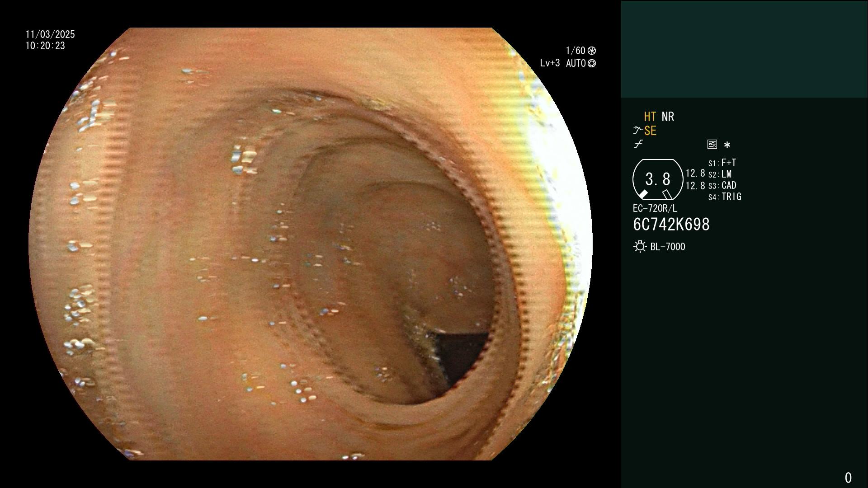Click the Lv+3 brightness level
Image resolution: width=868 pixels, height=488 pixels.
click(550, 63)
